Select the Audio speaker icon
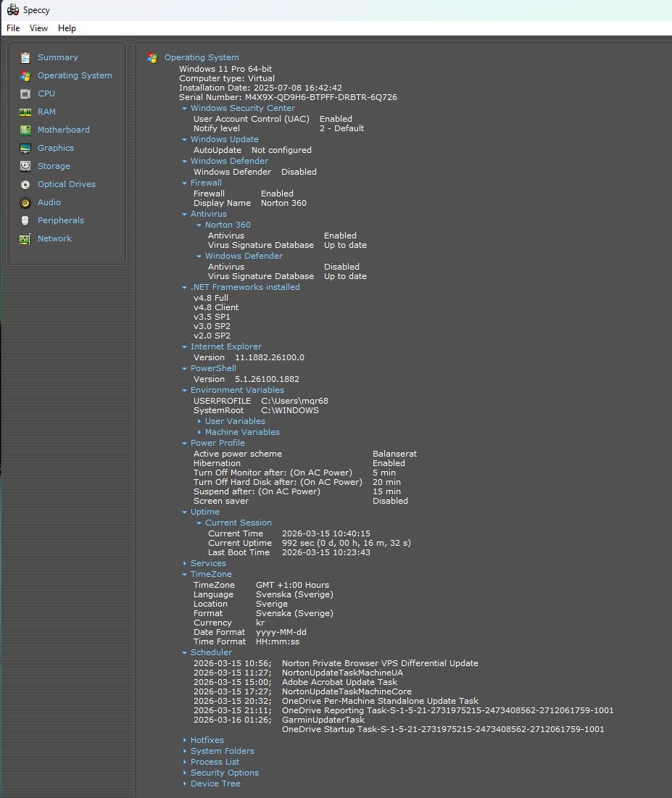 click(25, 202)
